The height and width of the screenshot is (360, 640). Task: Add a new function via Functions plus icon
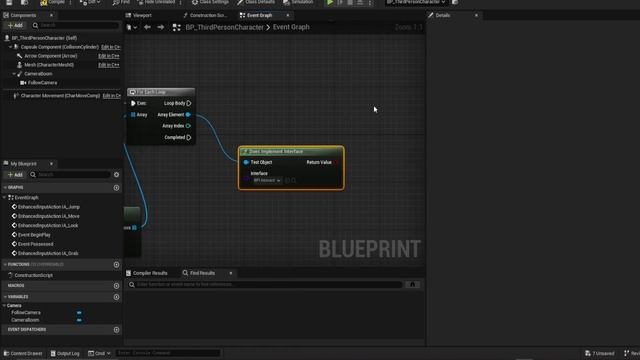coord(116,264)
